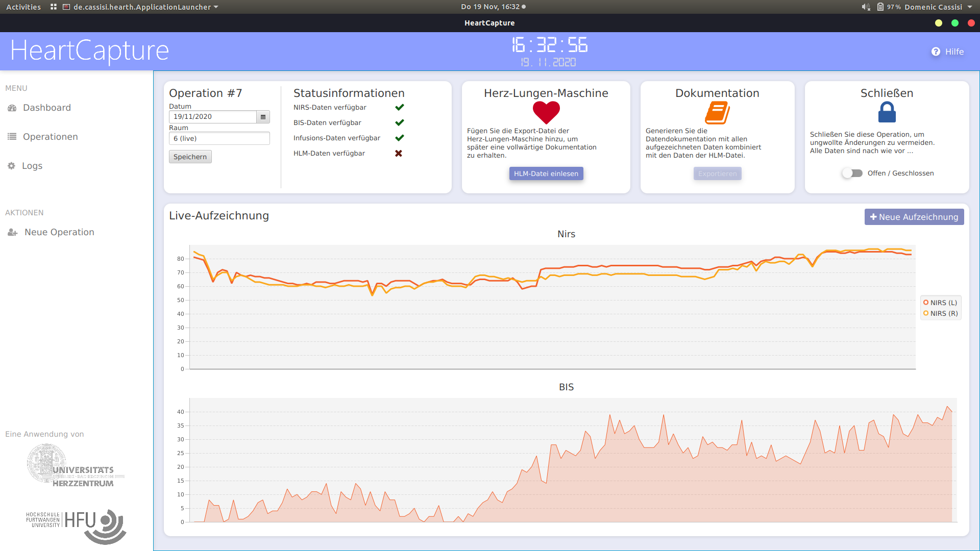Image resolution: width=980 pixels, height=551 pixels.
Task: Click the Neue Operation user-plus icon
Action: 12,232
